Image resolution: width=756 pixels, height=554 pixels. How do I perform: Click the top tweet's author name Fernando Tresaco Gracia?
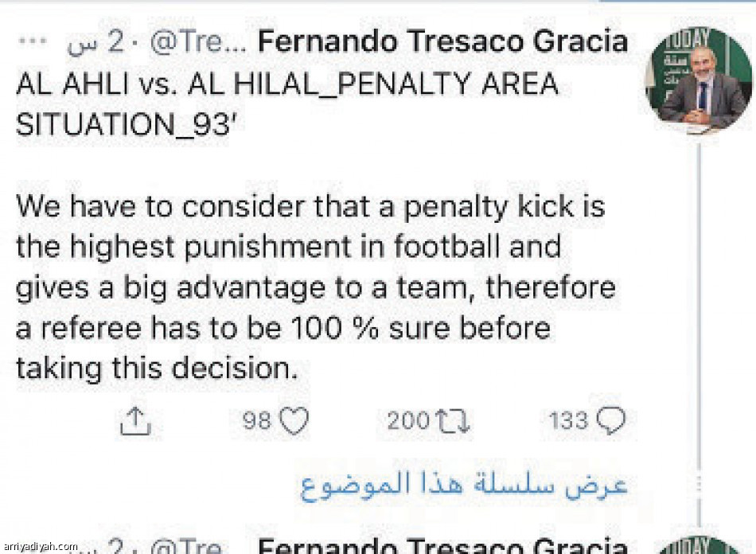click(x=443, y=41)
